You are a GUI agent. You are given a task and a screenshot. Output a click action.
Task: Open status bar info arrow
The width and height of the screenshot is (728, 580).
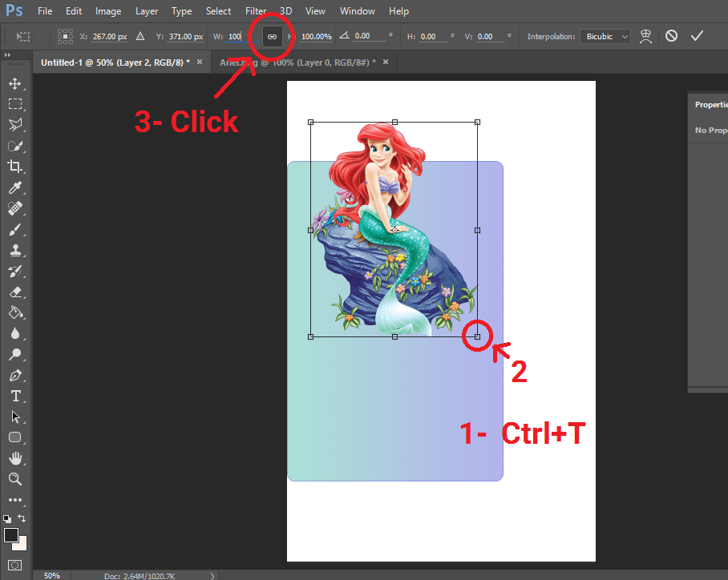pyautogui.click(x=212, y=576)
